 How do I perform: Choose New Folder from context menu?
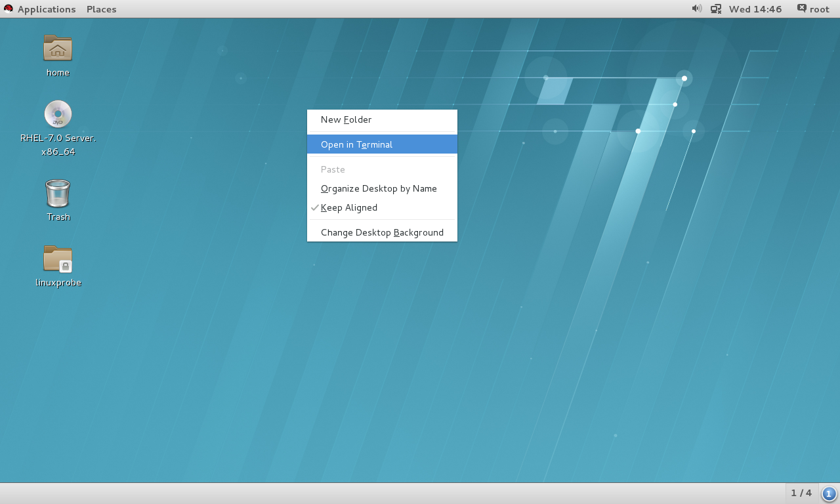(x=346, y=119)
